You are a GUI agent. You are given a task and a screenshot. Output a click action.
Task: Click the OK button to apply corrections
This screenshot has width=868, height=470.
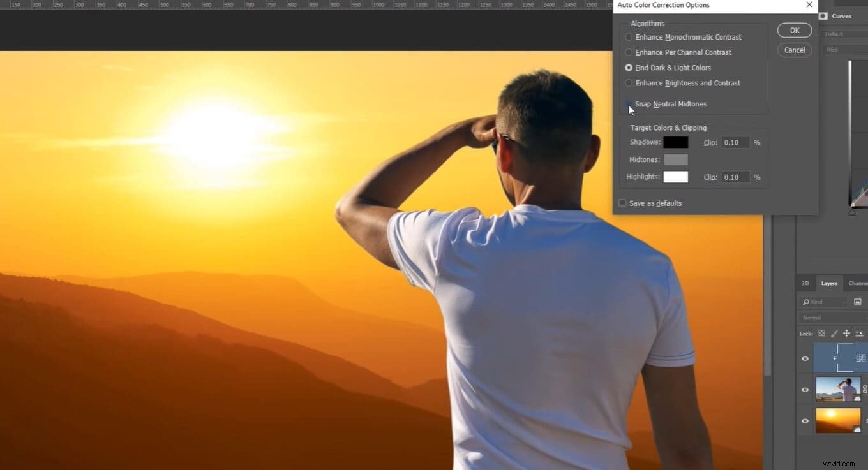(x=794, y=30)
